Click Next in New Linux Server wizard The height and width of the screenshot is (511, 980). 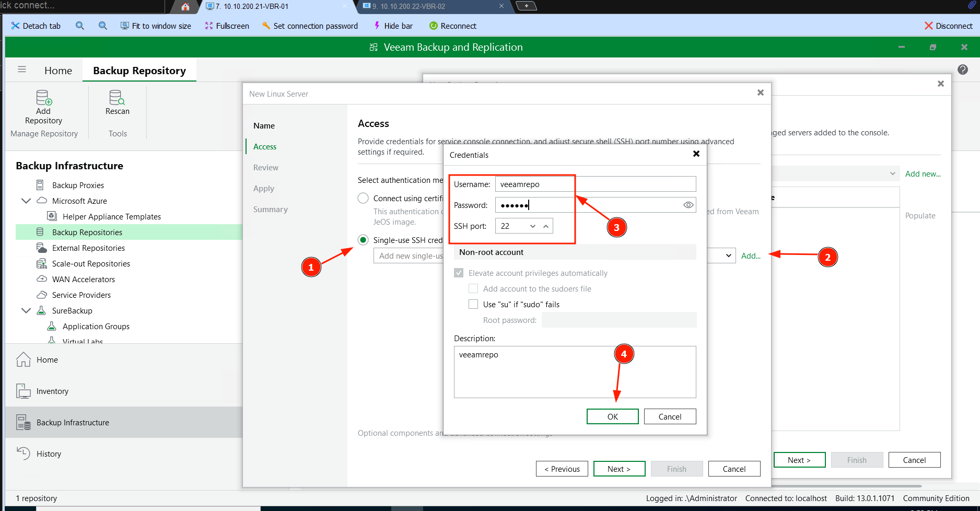620,469
